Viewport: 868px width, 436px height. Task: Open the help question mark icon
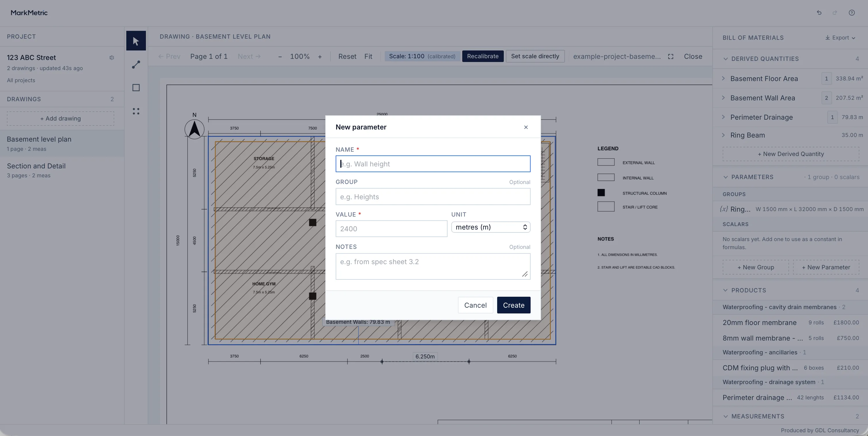852,13
